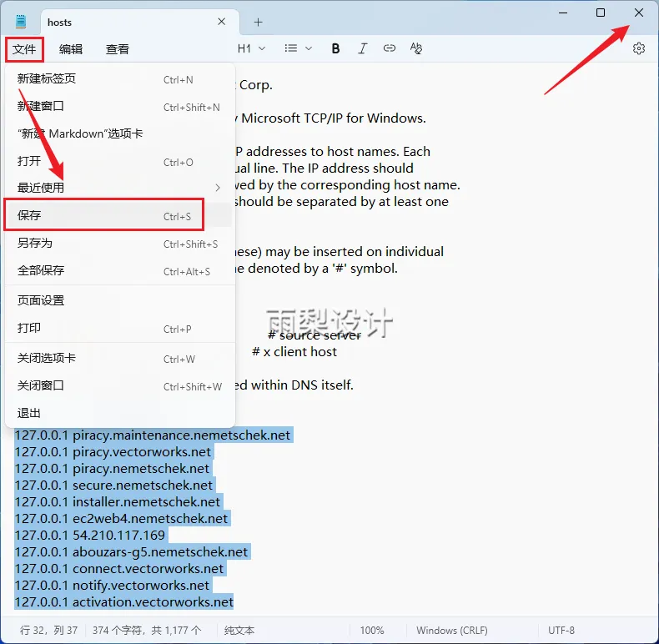
Task: Select 关闭窗口 menu entry
Action: (x=118, y=386)
